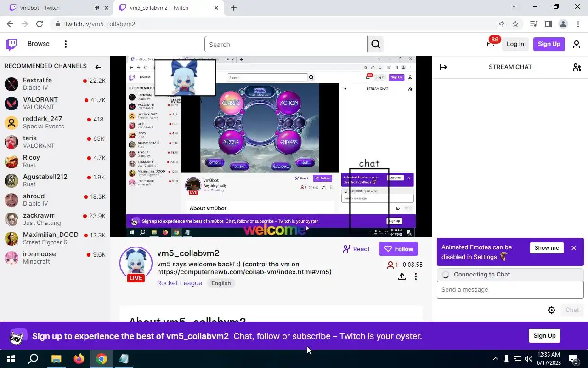This screenshot has width=588, height=368.
Task: Open a new browser tab
Action: 234,8
